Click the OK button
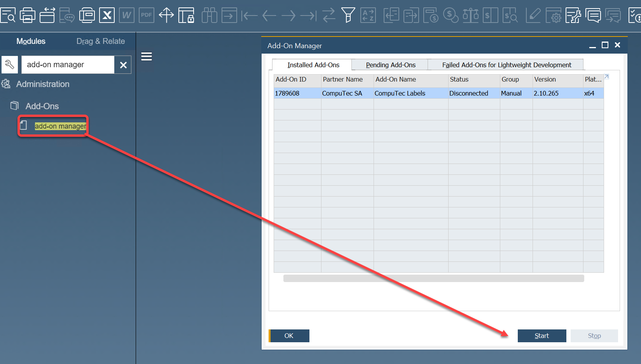 (x=289, y=336)
